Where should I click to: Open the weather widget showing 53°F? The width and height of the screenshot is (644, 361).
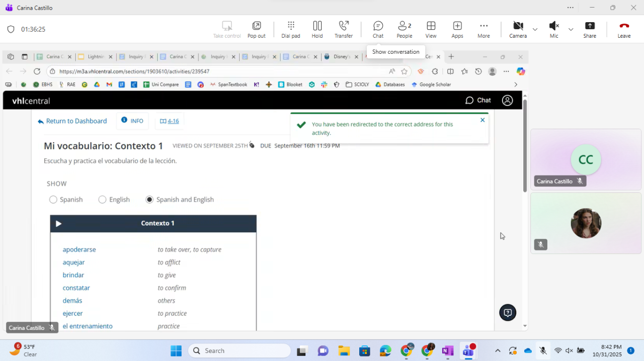point(24,350)
